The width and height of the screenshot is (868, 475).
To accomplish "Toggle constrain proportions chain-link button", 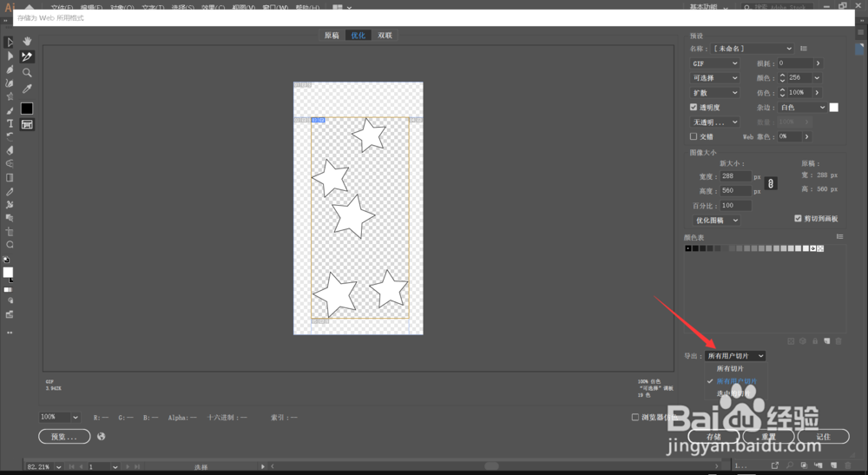I will pyautogui.click(x=771, y=184).
